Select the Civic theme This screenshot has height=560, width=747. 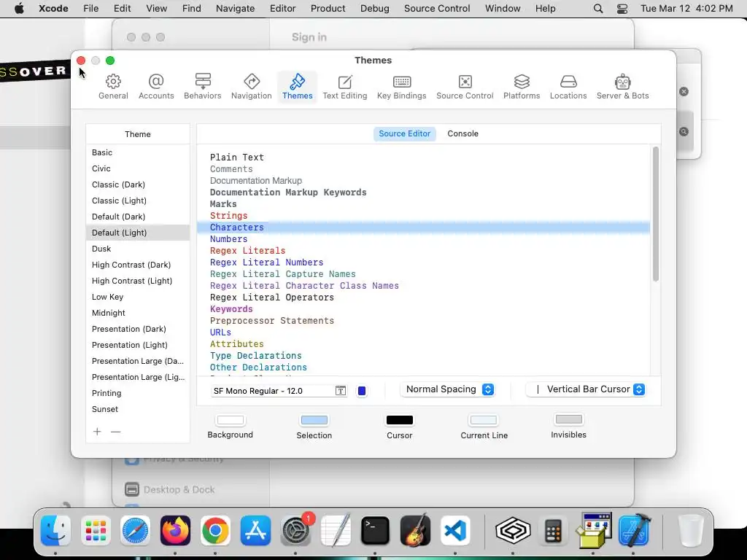pyautogui.click(x=138, y=168)
